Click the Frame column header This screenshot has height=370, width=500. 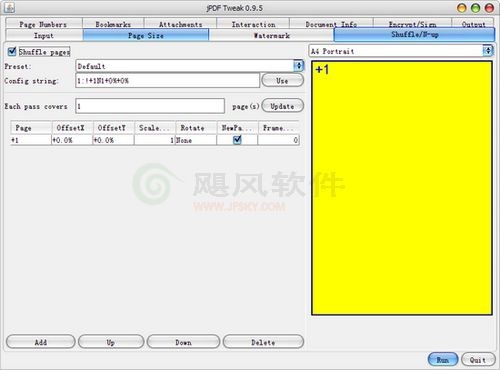(x=279, y=128)
